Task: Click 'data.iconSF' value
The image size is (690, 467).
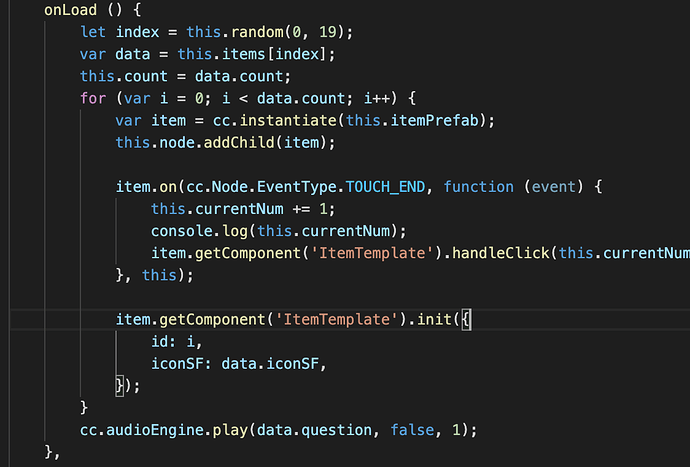Action: coord(270,364)
